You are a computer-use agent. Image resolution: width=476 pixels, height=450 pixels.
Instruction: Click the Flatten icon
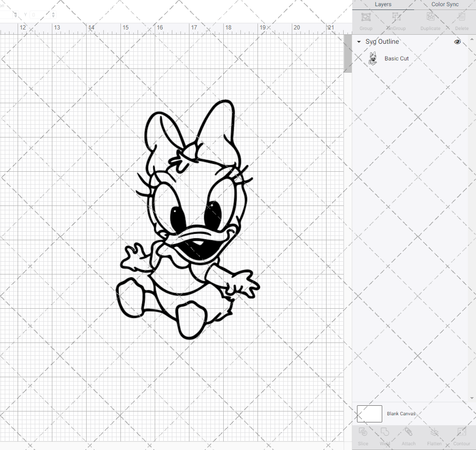[x=434, y=433]
